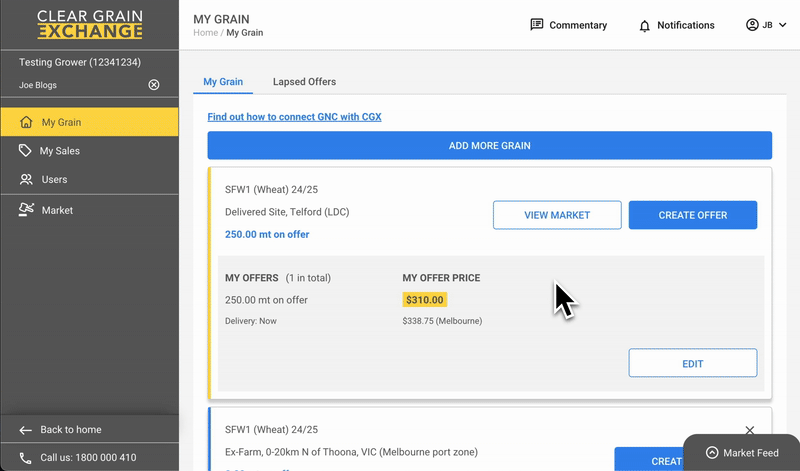
Task: Click the $310.00 offer price badge
Action: point(424,300)
